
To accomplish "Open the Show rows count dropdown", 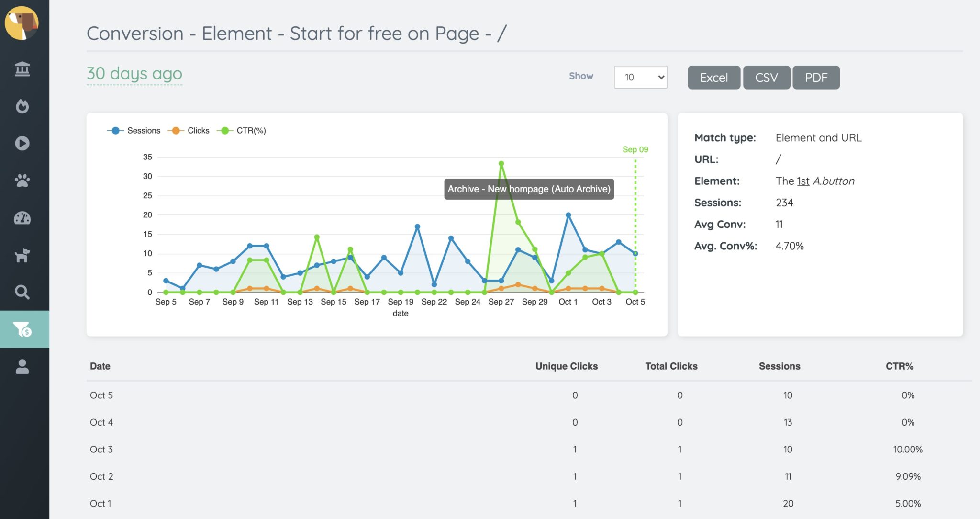I will 640,77.
